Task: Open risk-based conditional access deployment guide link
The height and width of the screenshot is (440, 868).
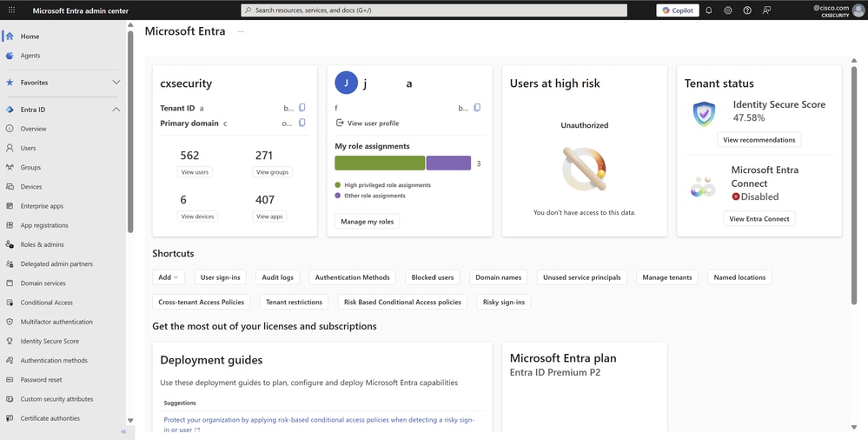Action: coord(319,424)
